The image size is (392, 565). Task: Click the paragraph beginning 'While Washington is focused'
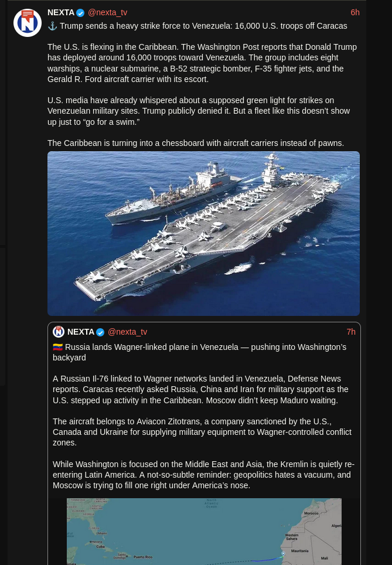point(203,475)
